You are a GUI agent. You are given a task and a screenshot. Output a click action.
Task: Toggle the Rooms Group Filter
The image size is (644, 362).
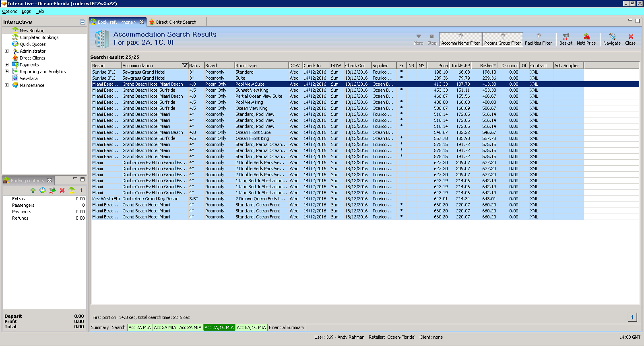(502, 39)
